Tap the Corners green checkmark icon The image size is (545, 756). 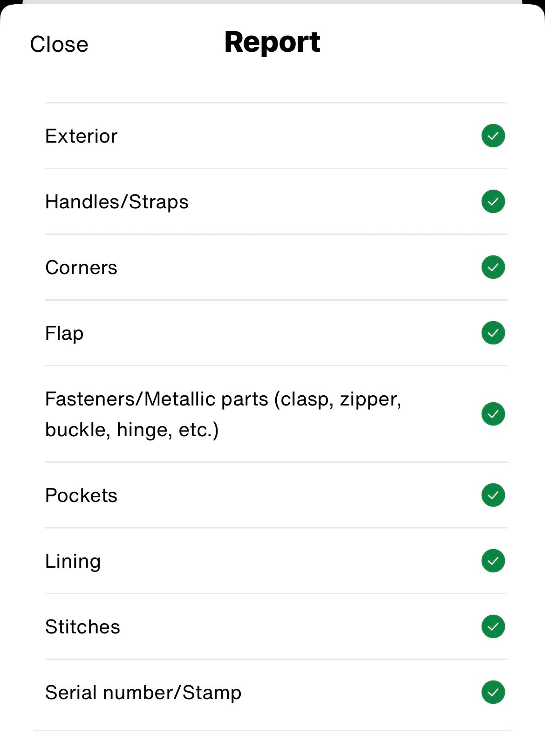click(493, 267)
